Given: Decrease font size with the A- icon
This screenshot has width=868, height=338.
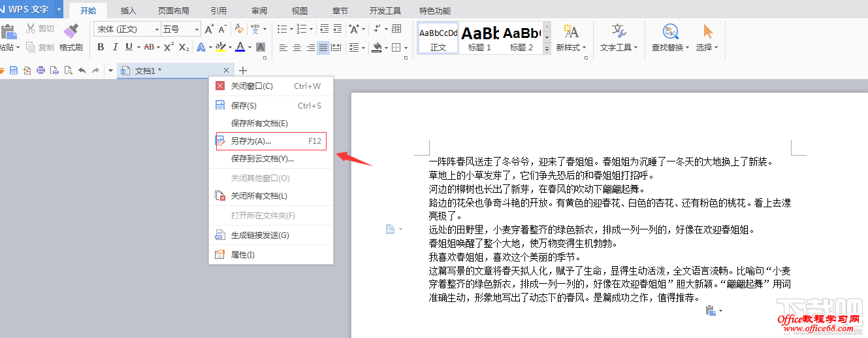Looking at the screenshot, I should coord(223,29).
